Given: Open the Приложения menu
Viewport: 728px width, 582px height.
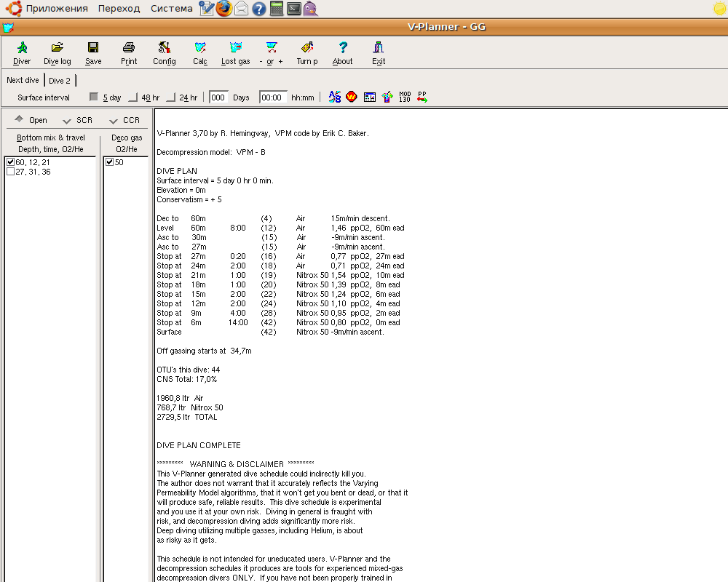Looking at the screenshot, I should pyautogui.click(x=57, y=8).
